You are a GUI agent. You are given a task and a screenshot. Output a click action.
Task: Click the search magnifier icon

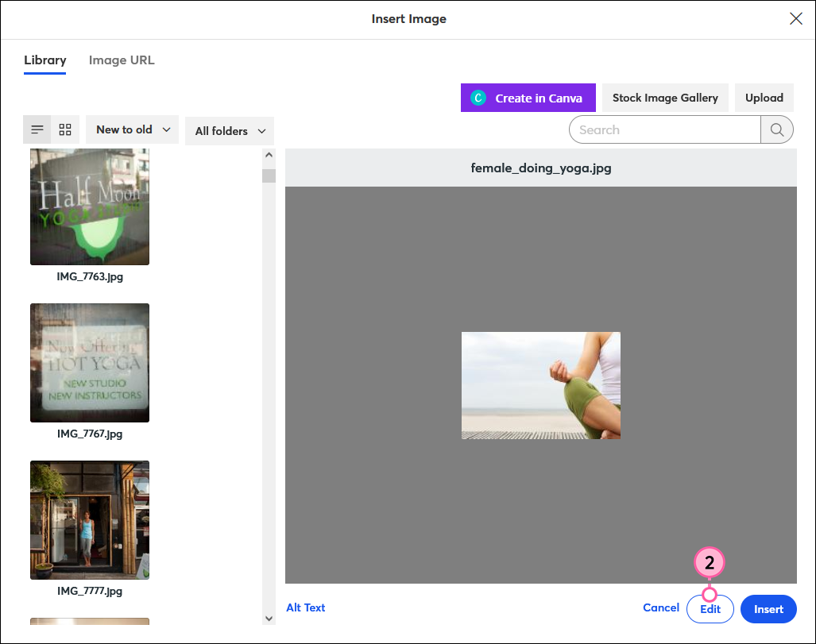point(777,129)
